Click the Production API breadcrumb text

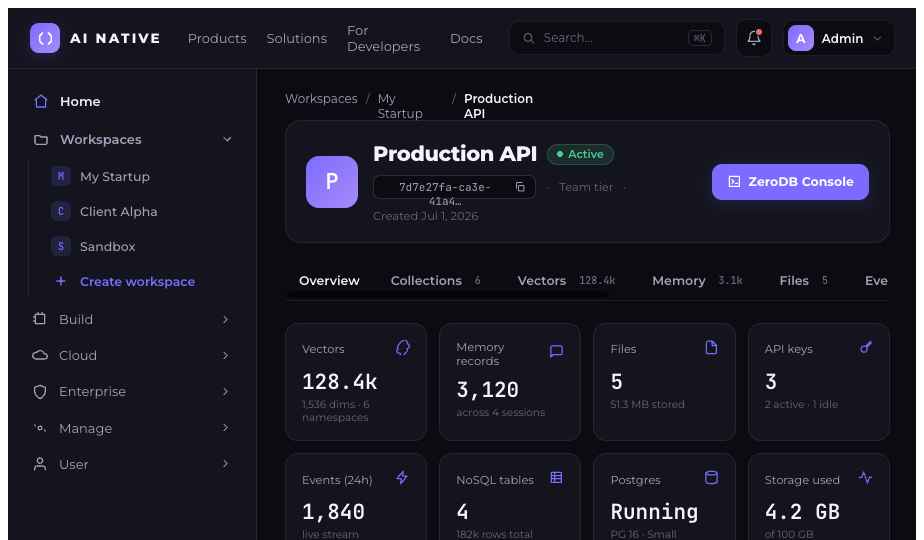click(x=498, y=106)
